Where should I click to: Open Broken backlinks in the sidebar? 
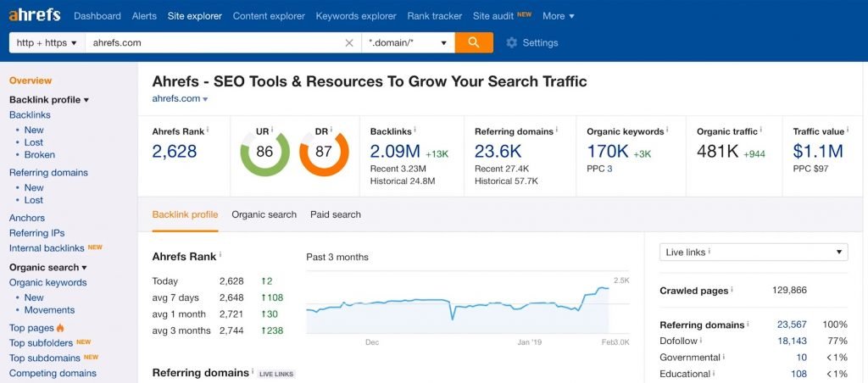pyautogui.click(x=39, y=155)
